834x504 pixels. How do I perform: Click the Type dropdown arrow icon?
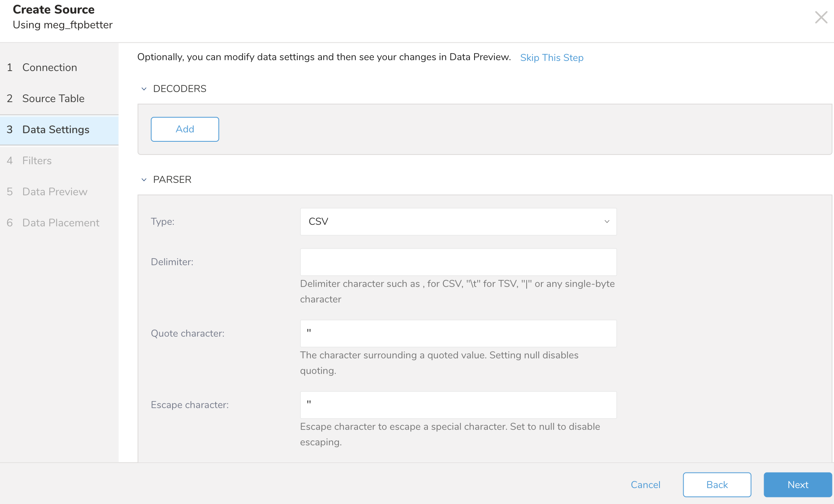[607, 222]
